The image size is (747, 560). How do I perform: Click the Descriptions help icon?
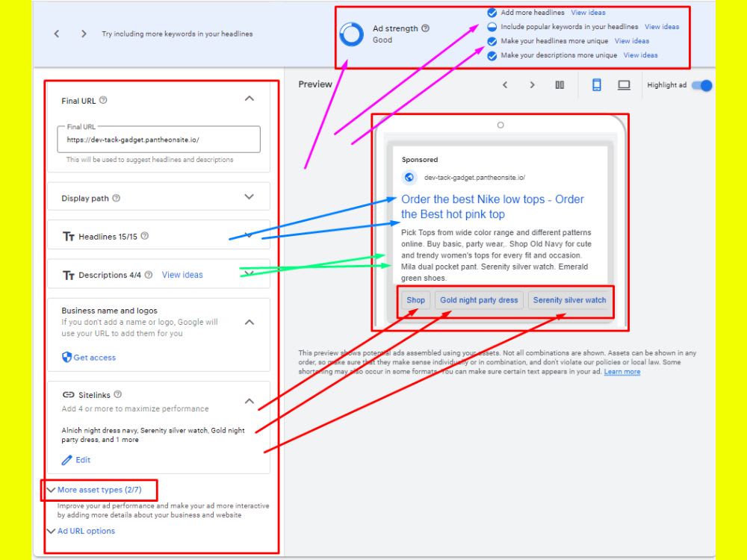click(x=149, y=275)
